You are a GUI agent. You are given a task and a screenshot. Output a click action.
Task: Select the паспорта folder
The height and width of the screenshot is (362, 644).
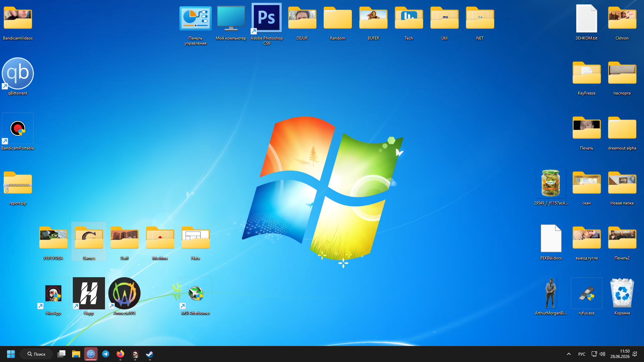(622, 77)
